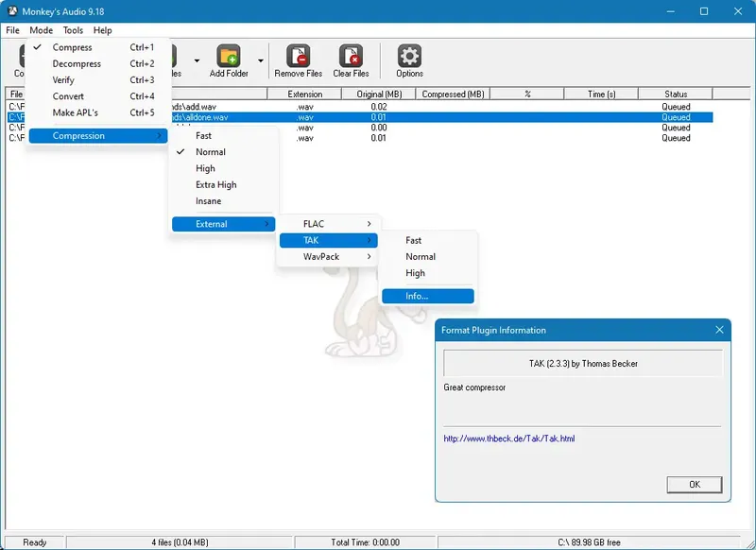Click TAK (2.3.3) by Thomas Becker button

[x=583, y=364]
